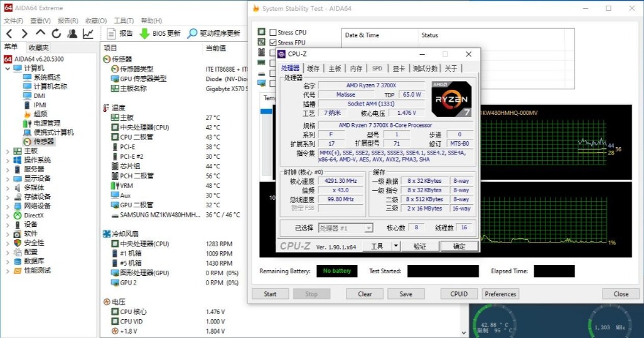Select 系统概述 in the tree
Screen dimensions: 644x338
pyautogui.click(x=47, y=77)
